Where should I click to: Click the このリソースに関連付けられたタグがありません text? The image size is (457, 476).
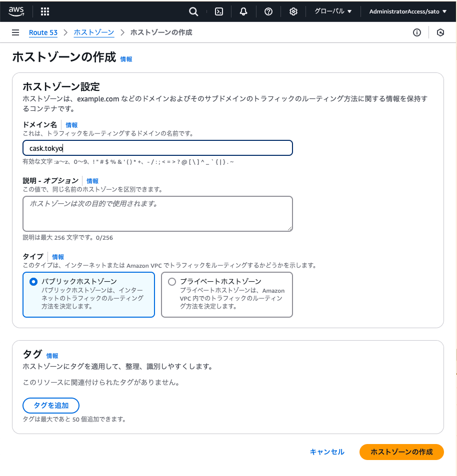click(x=102, y=382)
